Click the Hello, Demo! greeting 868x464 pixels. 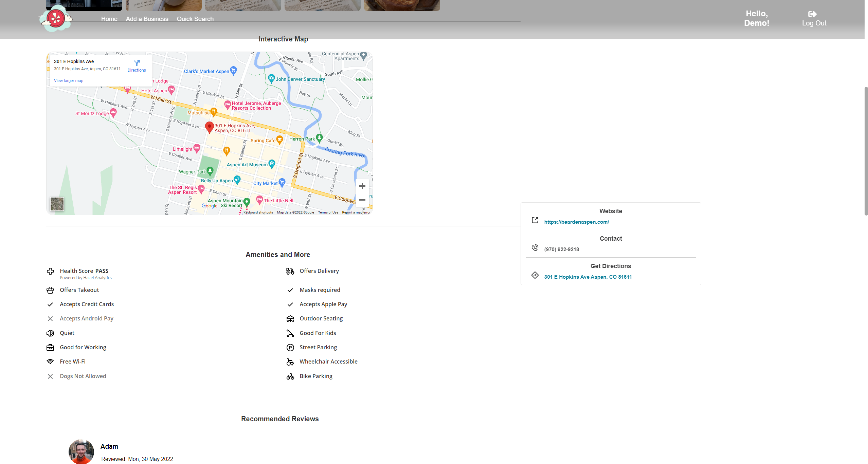click(x=757, y=18)
